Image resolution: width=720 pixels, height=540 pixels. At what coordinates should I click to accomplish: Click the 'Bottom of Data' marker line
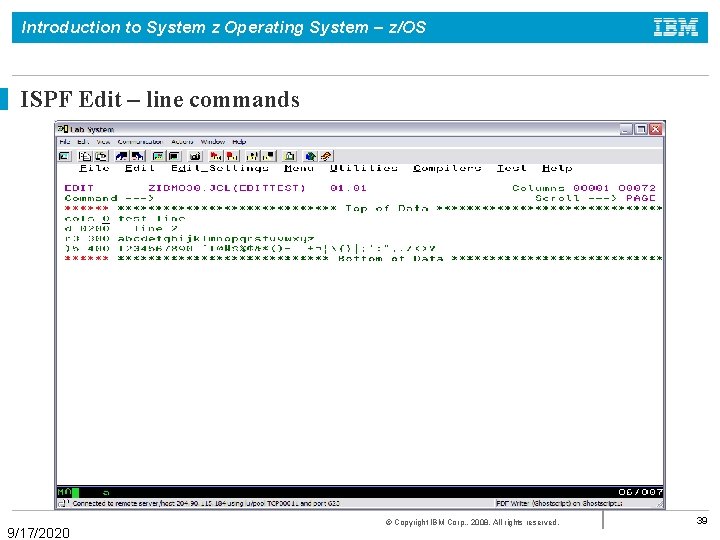click(x=390, y=259)
